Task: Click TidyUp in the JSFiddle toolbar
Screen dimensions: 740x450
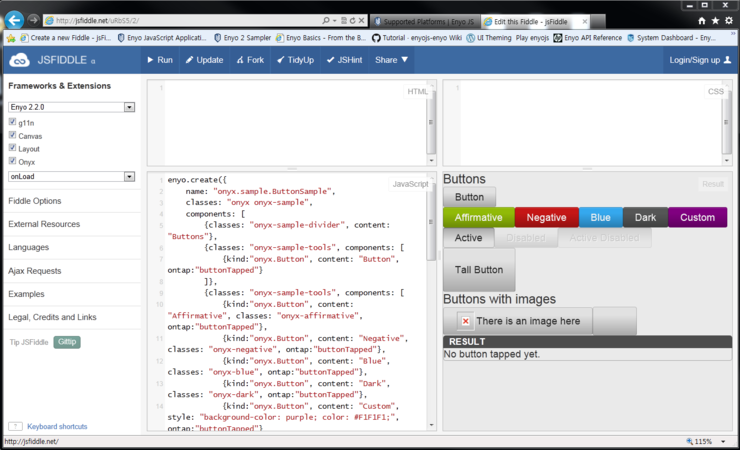Action: (295, 60)
